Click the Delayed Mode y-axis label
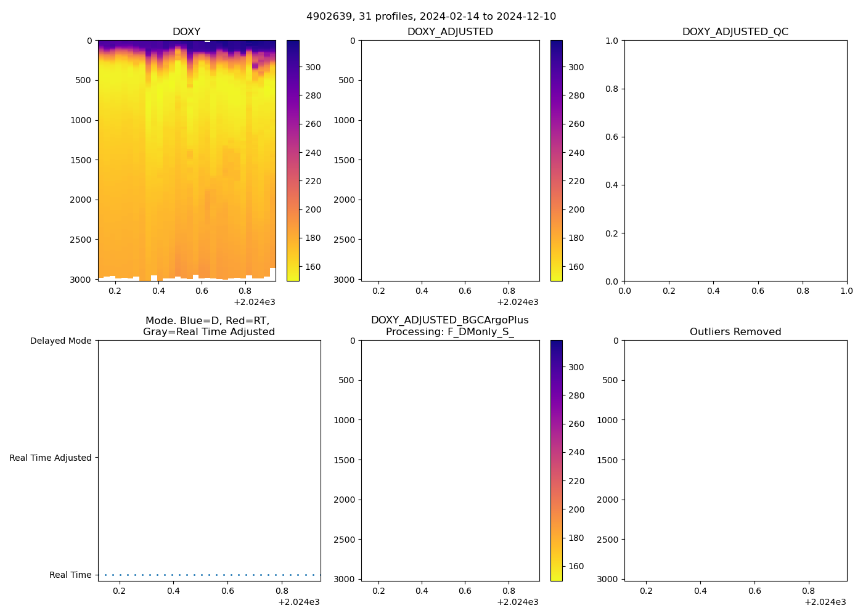The image size is (863, 616). pyautogui.click(x=60, y=341)
